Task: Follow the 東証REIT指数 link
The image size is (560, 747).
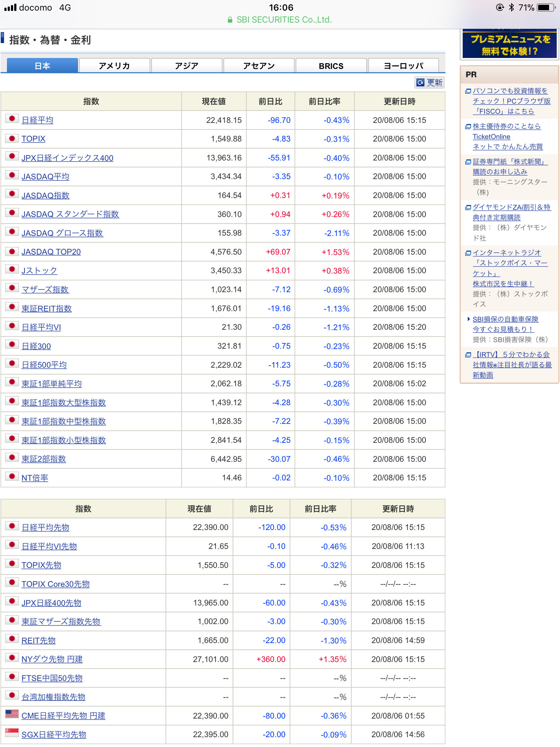Action: tap(47, 309)
